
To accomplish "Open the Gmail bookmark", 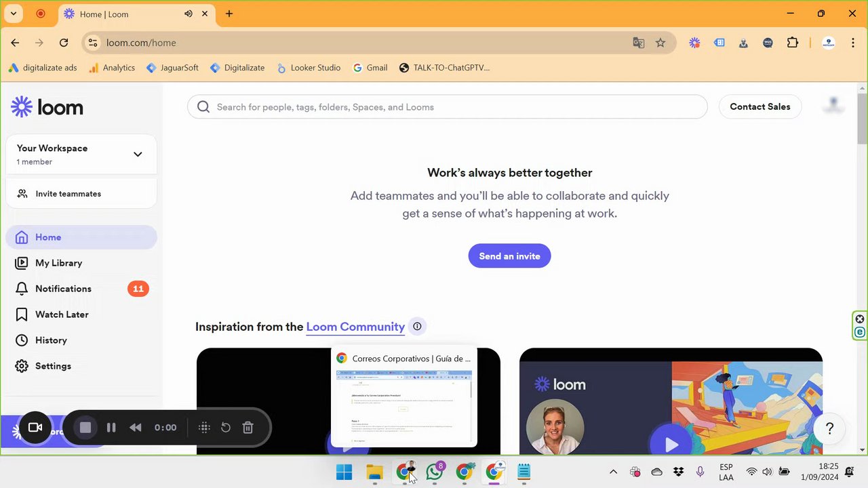I will [370, 68].
